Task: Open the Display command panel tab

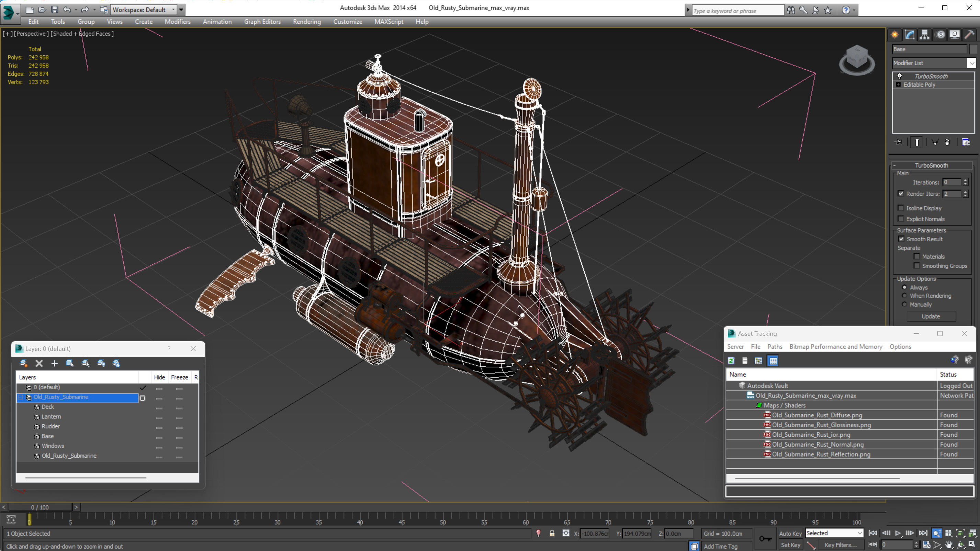Action: click(955, 35)
